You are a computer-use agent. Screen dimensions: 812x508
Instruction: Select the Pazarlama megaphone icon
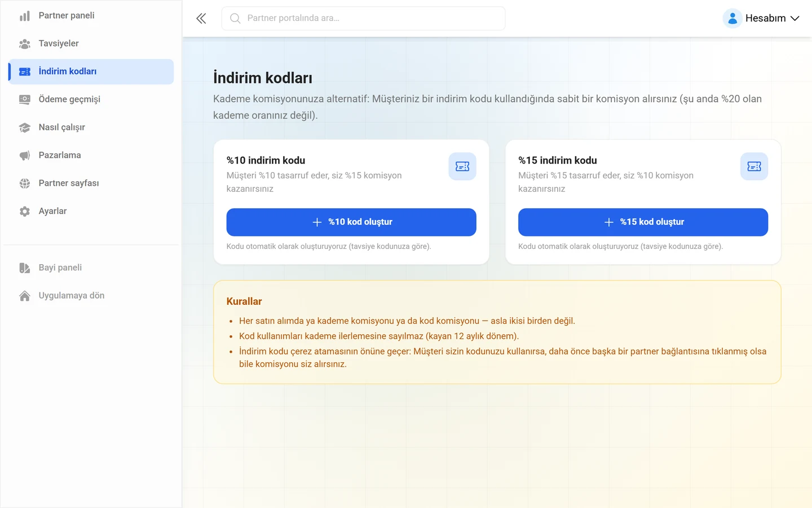click(x=25, y=155)
